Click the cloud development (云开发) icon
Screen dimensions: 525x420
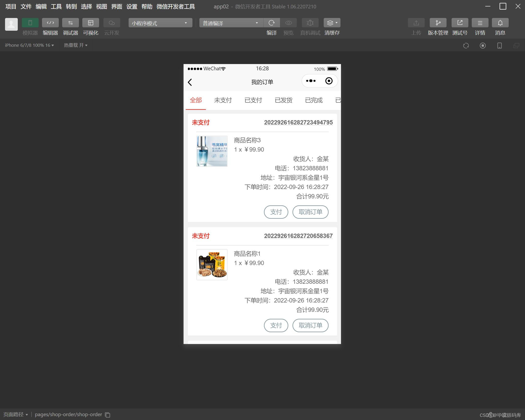[x=112, y=23]
